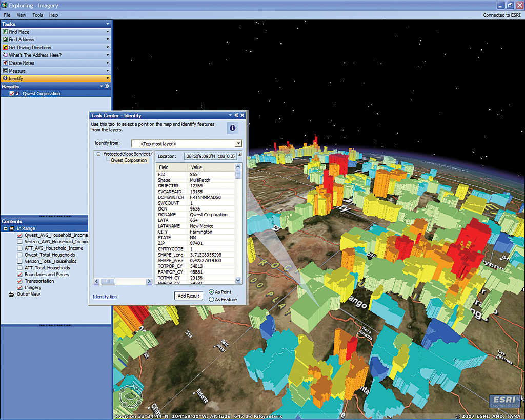Select the As Feature radio button
This screenshot has width=525, height=420.
(211, 299)
